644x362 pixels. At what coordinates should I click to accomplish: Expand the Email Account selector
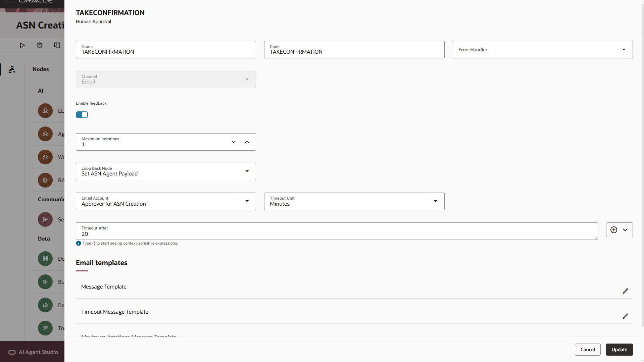tap(247, 201)
